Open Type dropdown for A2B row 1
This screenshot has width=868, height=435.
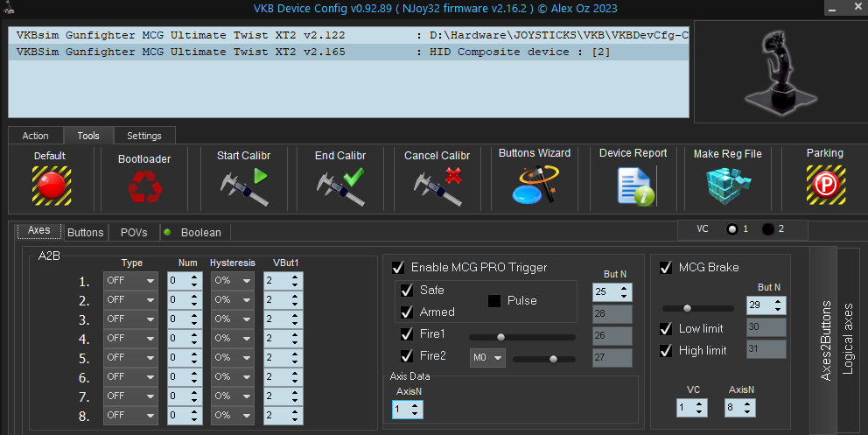tap(130, 281)
